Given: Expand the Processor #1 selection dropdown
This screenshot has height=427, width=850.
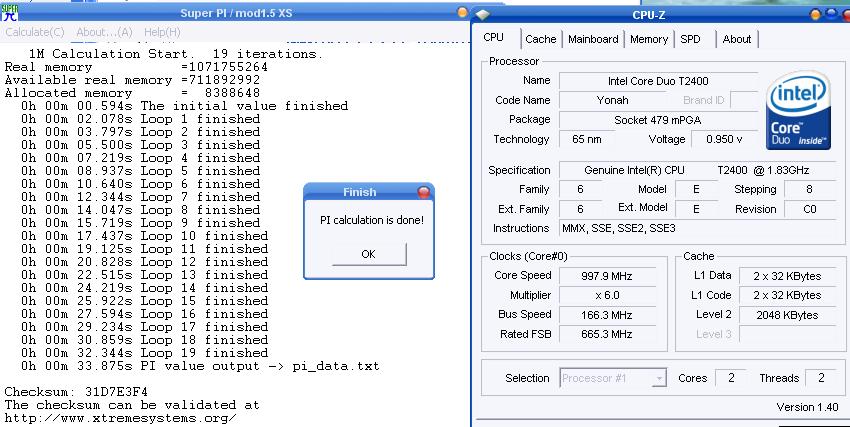Looking at the screenshot, I should tap(659, 378).
